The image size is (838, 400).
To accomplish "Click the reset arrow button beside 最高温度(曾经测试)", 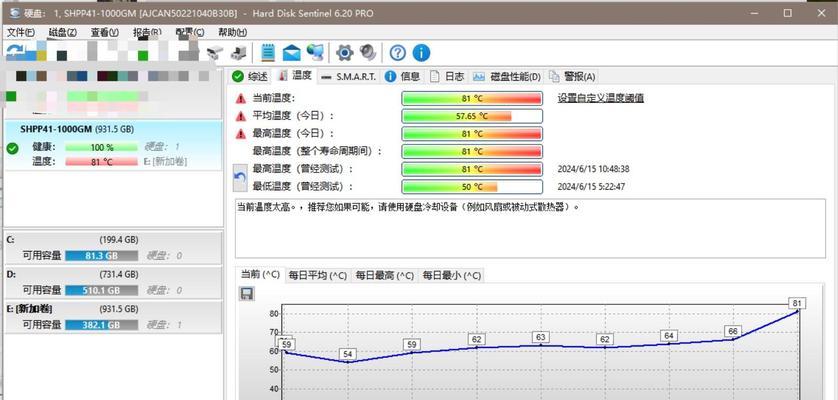I will [x=240, y=178].
